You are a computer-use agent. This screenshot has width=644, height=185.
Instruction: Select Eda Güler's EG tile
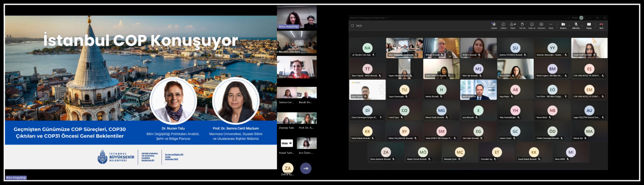click(x=478, y=131)
